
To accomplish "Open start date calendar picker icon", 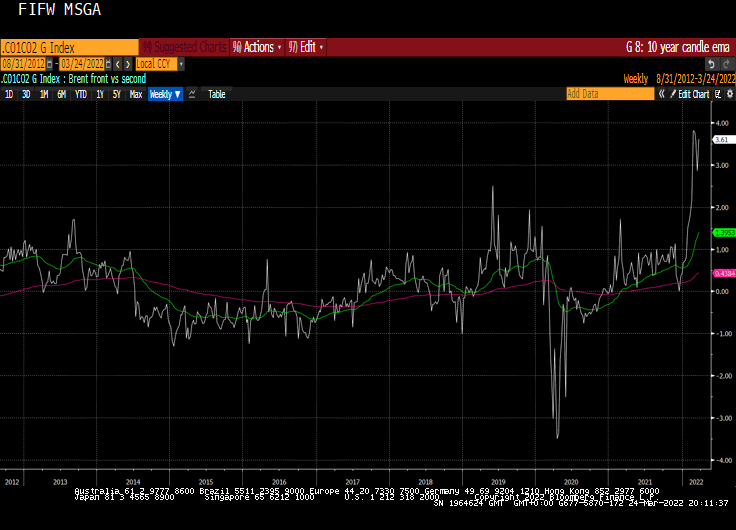I will pyautogui.click(x=51, y=64).
